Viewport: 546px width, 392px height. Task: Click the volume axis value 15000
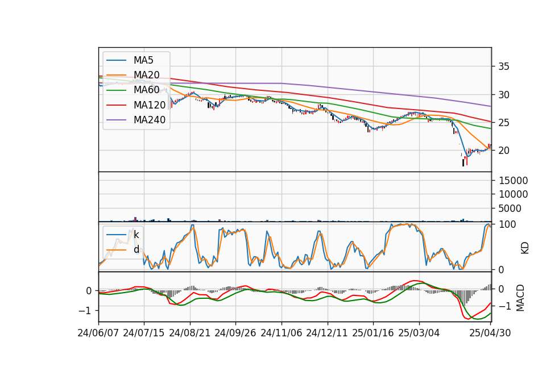click(x=513, y=181)
